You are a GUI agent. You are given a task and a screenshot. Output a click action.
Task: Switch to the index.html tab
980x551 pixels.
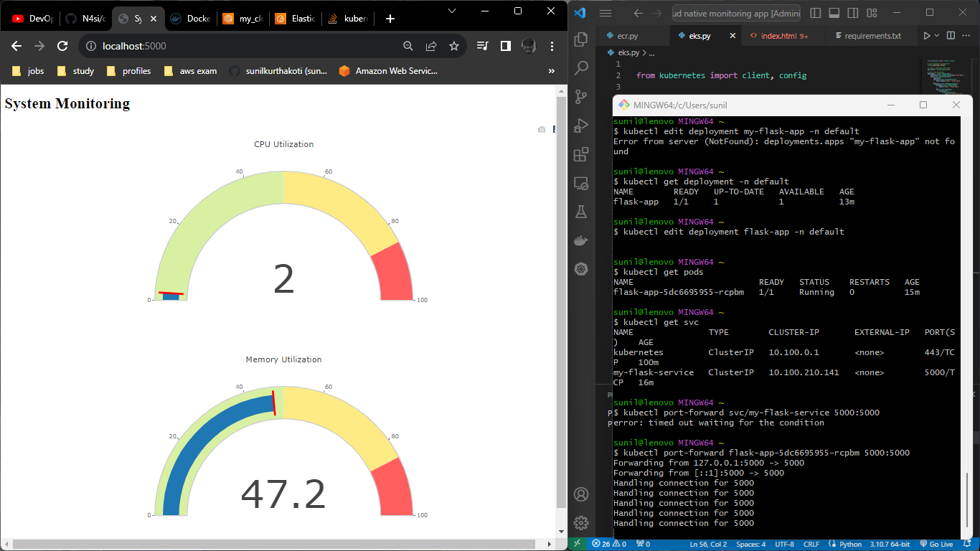tap(778, 35)
